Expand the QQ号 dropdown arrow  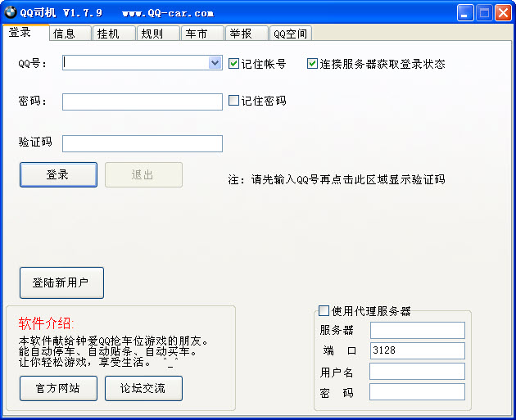[x=215, y=62]
